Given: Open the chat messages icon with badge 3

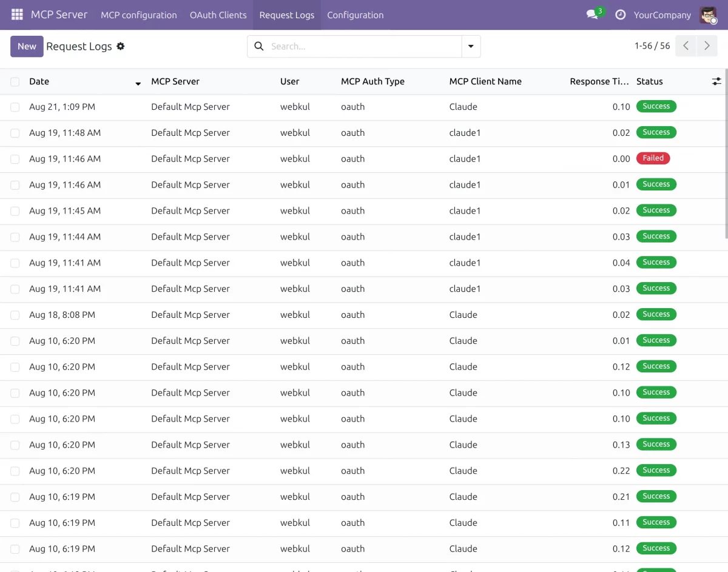Looking at the screenshot, I should coord(595,14).
